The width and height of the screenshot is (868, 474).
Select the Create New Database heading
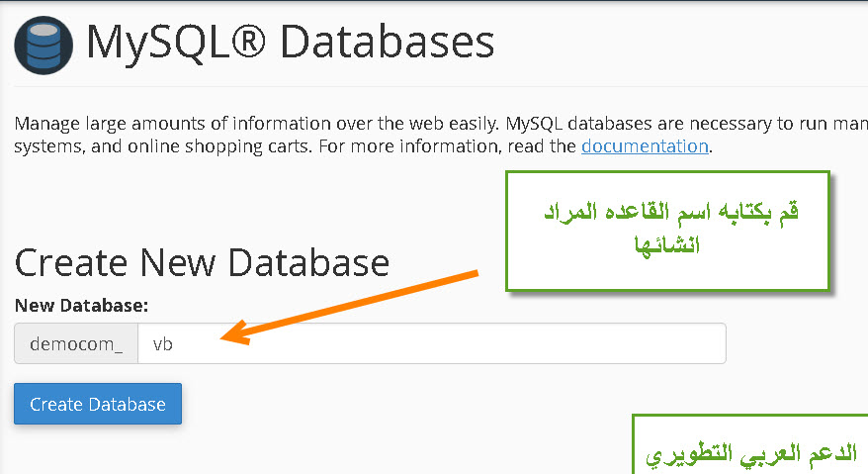coord(203,263)
